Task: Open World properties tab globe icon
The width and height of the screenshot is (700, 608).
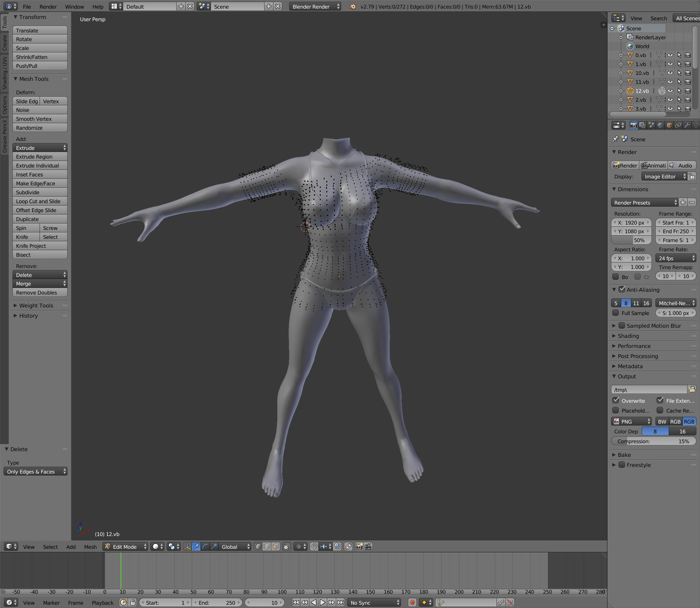Action: coord(660,125)
